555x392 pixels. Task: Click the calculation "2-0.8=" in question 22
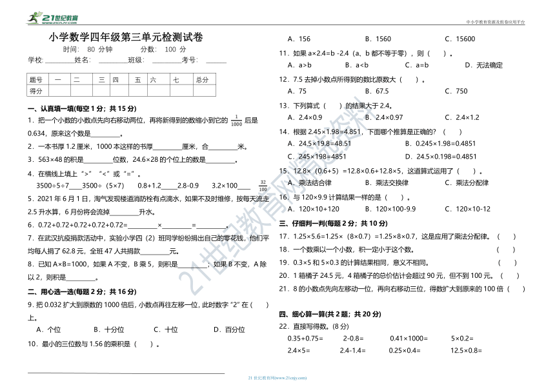353,338
